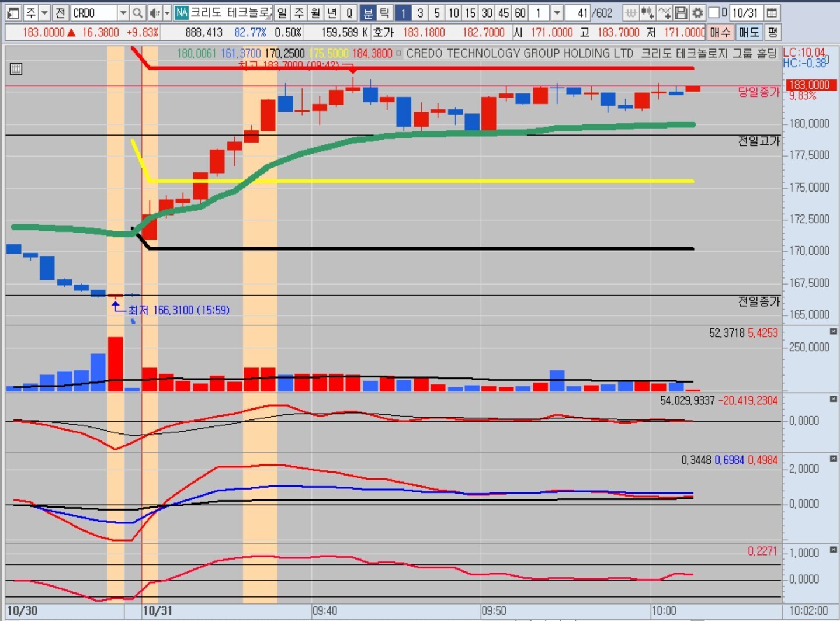Open the date picker calendar icon

click(772, 12)
